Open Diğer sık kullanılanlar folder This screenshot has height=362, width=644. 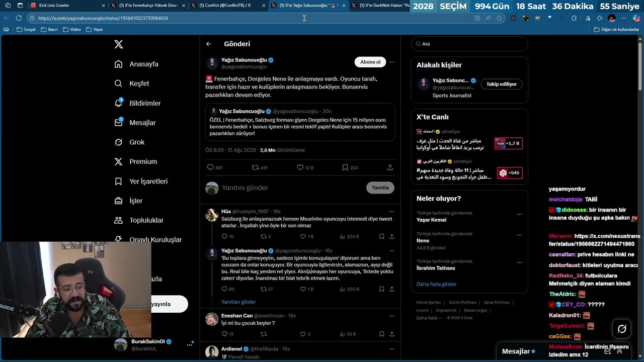pyautogui.click(x=616, y=29)
